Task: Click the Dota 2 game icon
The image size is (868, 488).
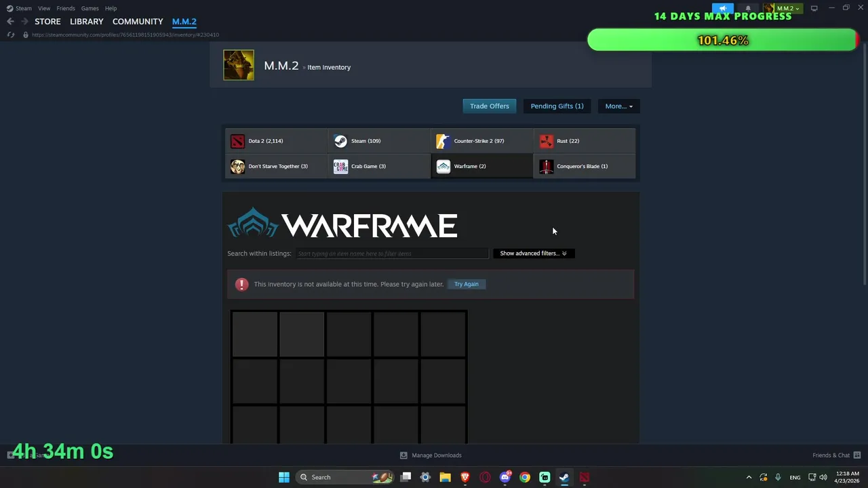Action: click(237, 141)
